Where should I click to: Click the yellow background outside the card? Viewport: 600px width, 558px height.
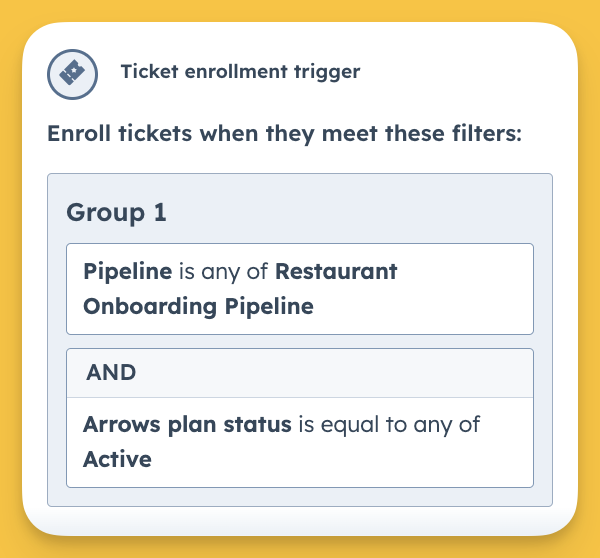(300, 10)
